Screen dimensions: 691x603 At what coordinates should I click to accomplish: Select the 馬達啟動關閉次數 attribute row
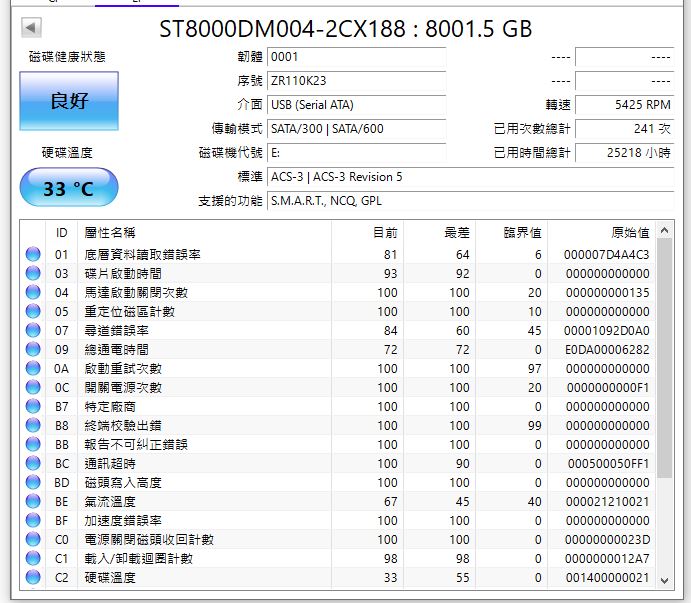click(338, 292)
